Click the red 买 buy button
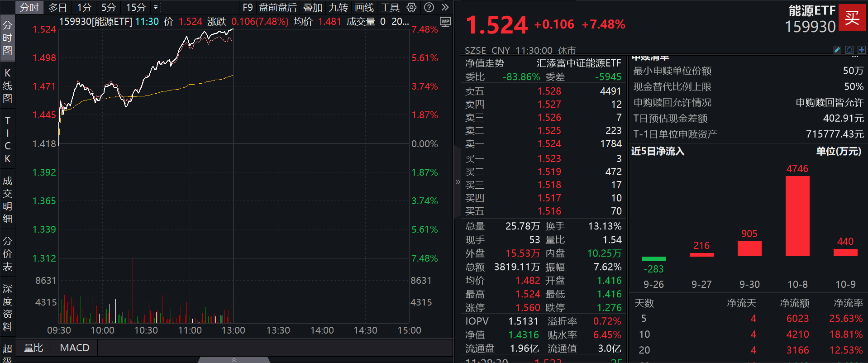The image size is (868, 363). (852, 18)
